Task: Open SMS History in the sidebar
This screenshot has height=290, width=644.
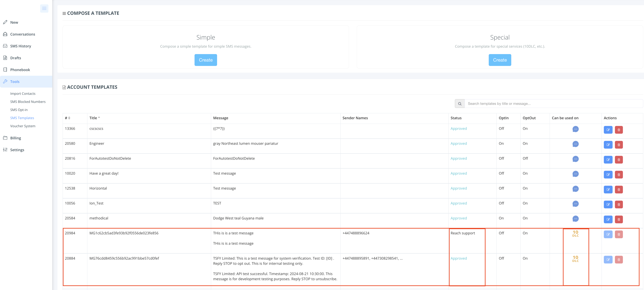Action: click(x=20, y=46)
